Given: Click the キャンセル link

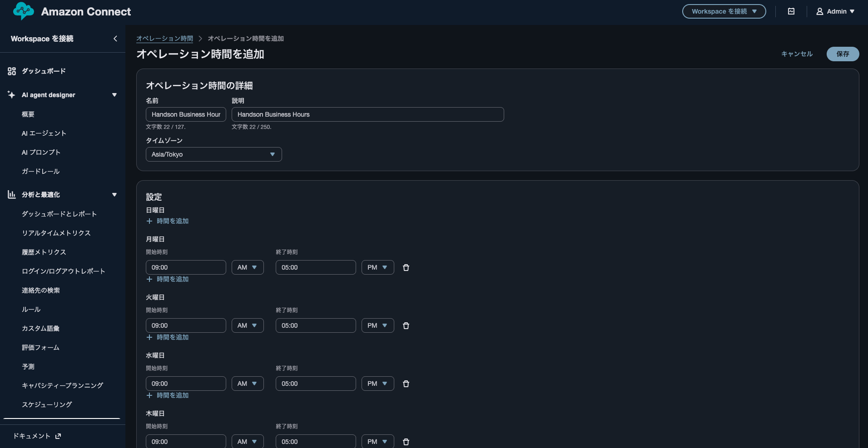Looking at the screenshot, I should [797, 54].
